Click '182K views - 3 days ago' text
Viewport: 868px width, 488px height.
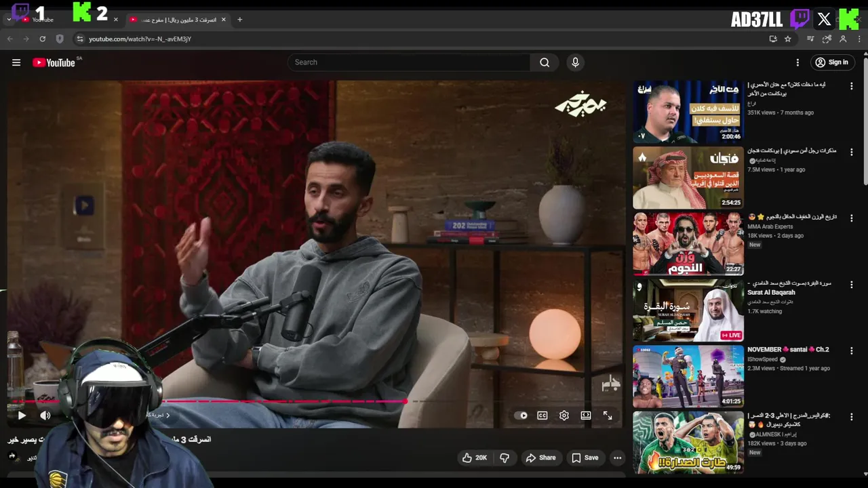[777, 443]
